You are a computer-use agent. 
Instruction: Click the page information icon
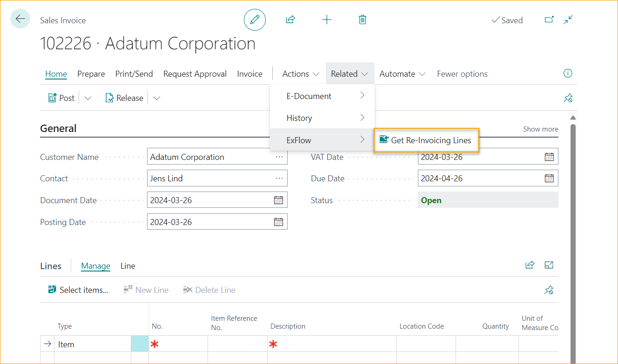point(568,73)
